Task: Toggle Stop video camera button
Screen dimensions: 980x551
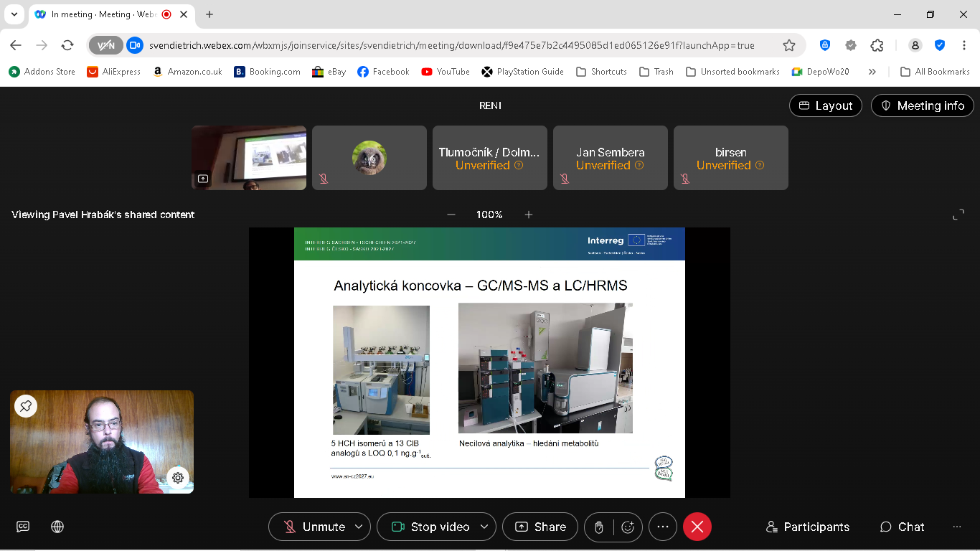Action: coord(430,527)
